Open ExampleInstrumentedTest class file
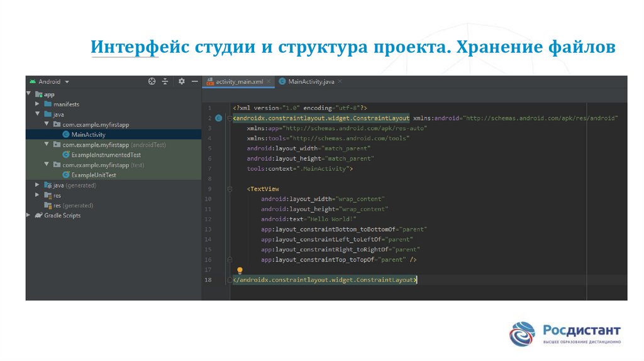The image size is (644, 361). 106,155
